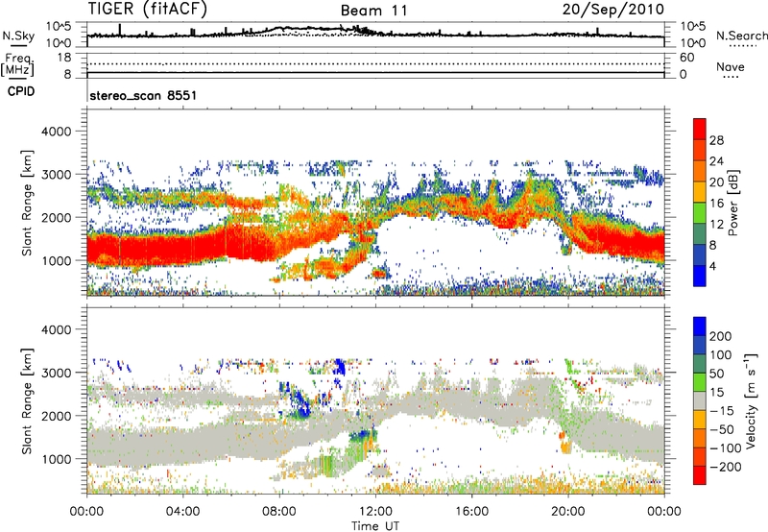Click the 'N.Search' legend label

click(741, 36)
